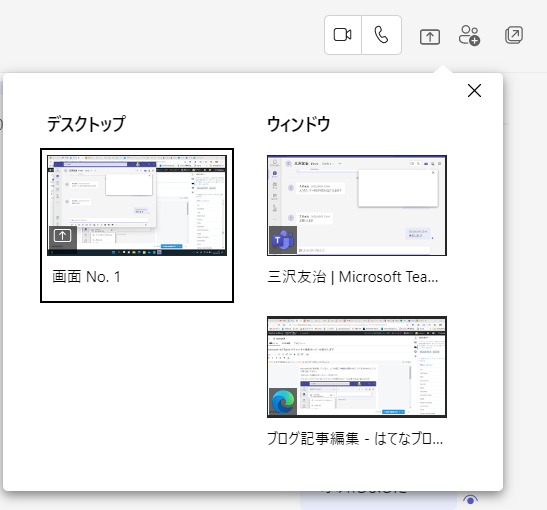The height and width of the screenshot is (510, 547).
Task: Select the 画面 No. 1 desktop thumbnail
Action: coord(137,205)
